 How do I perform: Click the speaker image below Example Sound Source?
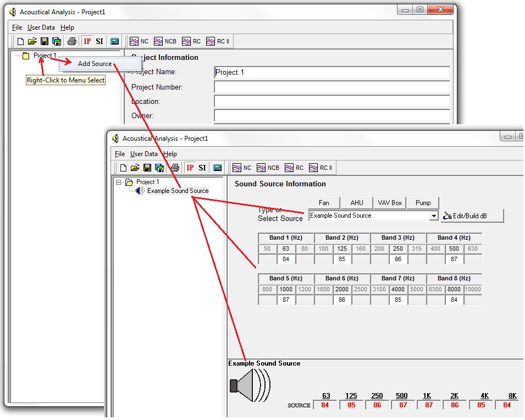250,385
